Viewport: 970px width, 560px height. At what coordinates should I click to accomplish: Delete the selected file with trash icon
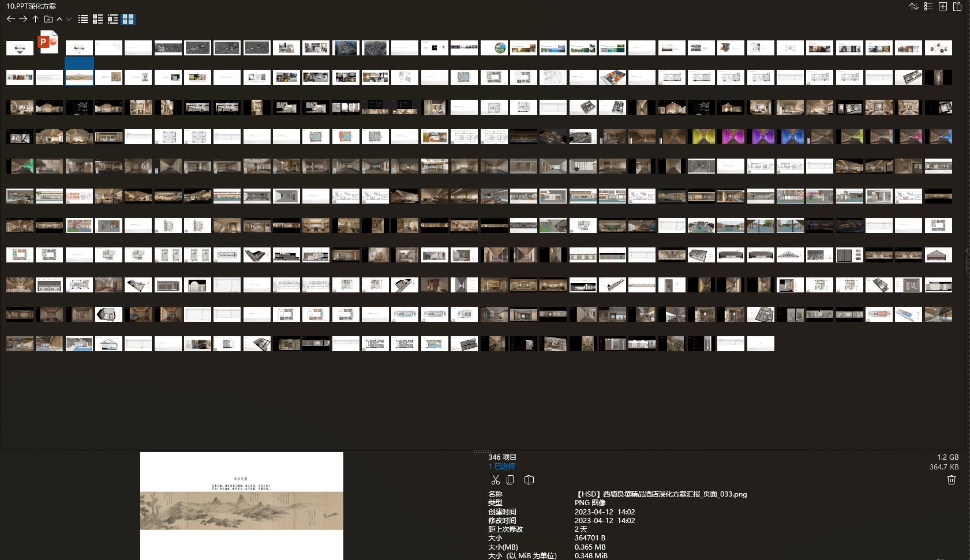[952, 480]
